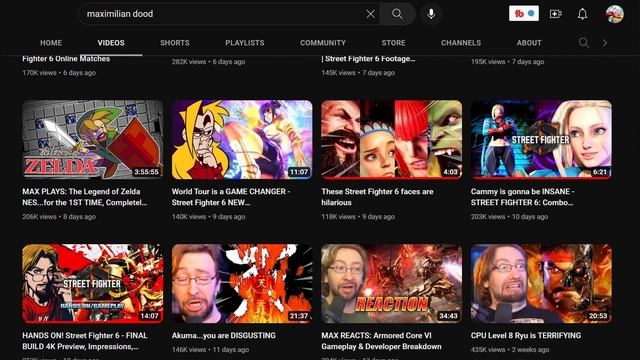
Task: Open title MAX REACTS: Armored Core VI
Action: click(381, 341)
